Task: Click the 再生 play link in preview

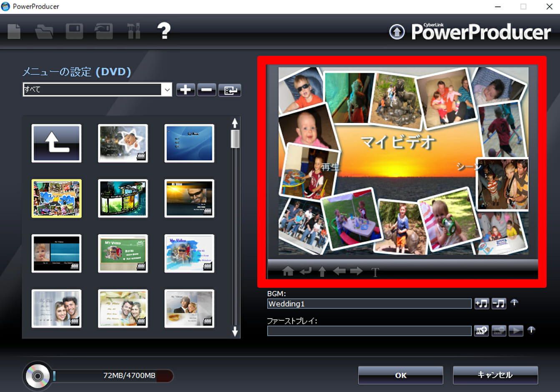Action: (331, 167)
